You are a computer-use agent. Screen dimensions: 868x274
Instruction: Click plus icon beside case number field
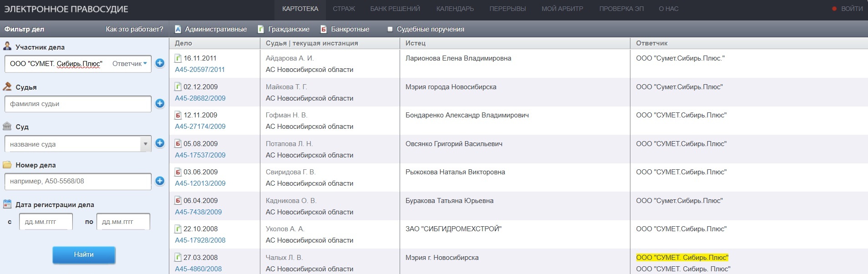(x=160, y=181)
